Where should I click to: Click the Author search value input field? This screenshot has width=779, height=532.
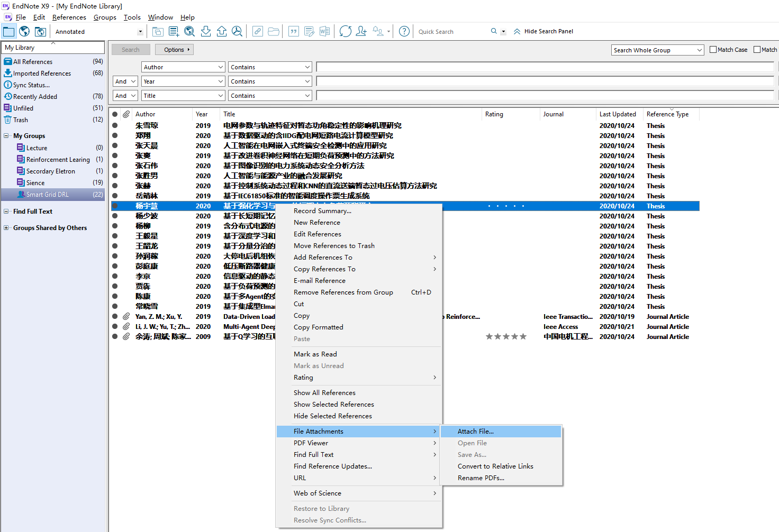point(545,67)
